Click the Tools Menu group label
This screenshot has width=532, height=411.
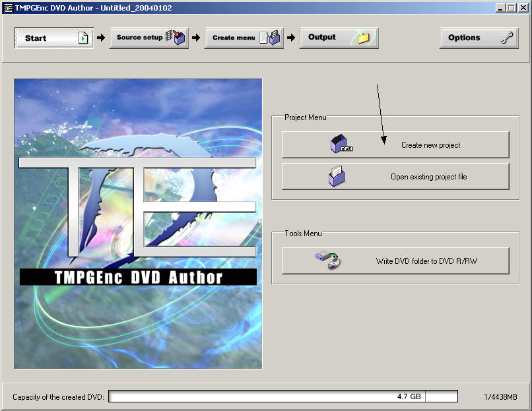coord(303,234)
